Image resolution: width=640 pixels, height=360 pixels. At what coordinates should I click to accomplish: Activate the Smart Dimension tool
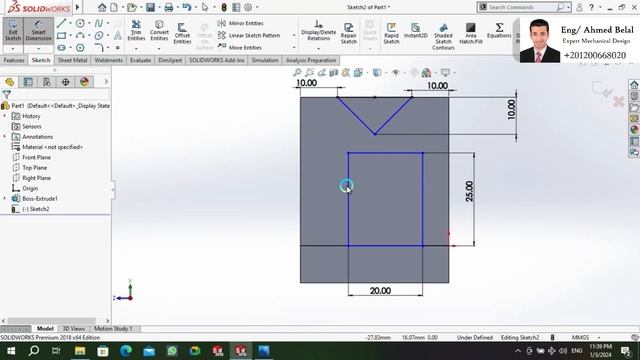pyautogui.click(x=38, y=31)
